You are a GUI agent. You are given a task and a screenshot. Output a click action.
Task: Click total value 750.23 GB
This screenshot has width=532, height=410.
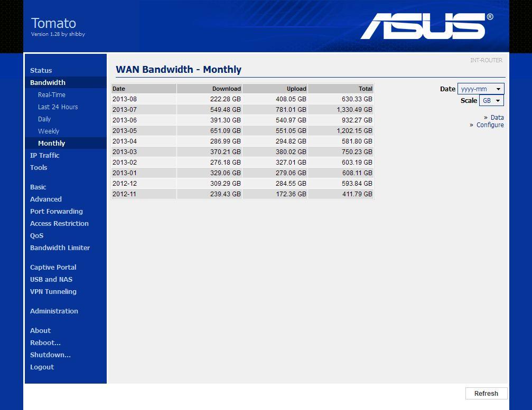[357, 152]
